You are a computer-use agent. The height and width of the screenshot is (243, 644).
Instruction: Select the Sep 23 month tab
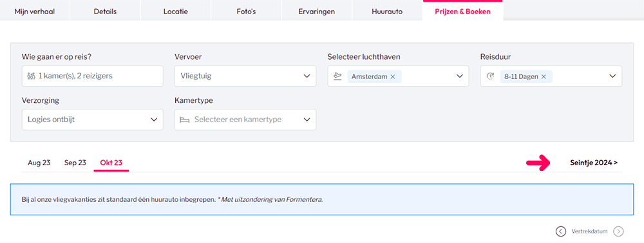75,163
